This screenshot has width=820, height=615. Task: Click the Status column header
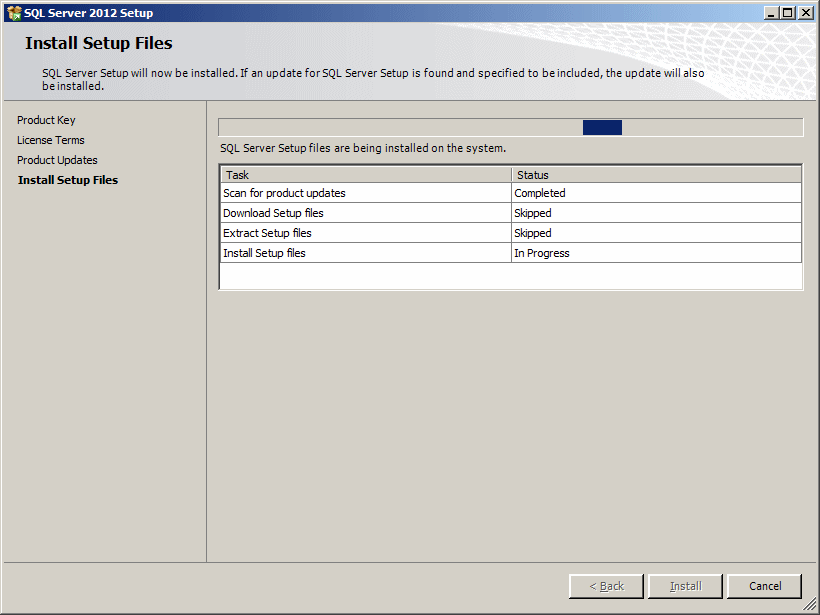tap(656, 175)
